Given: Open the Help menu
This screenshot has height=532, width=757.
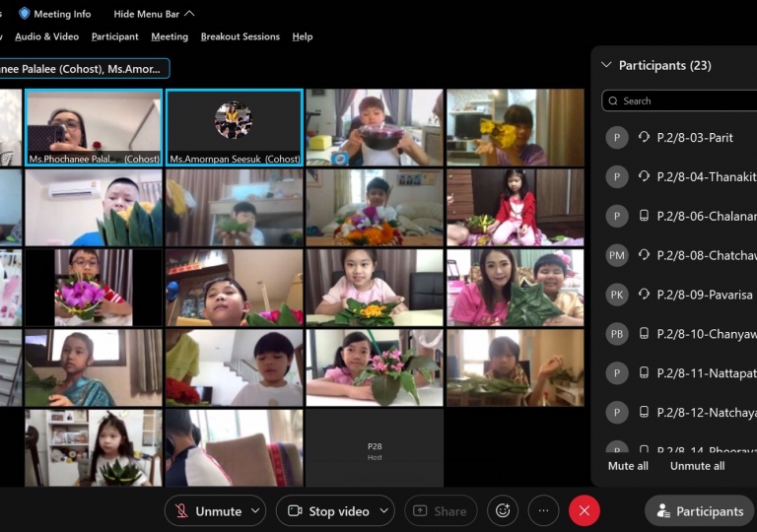Looking at the screenshot, I should point(303,36).
